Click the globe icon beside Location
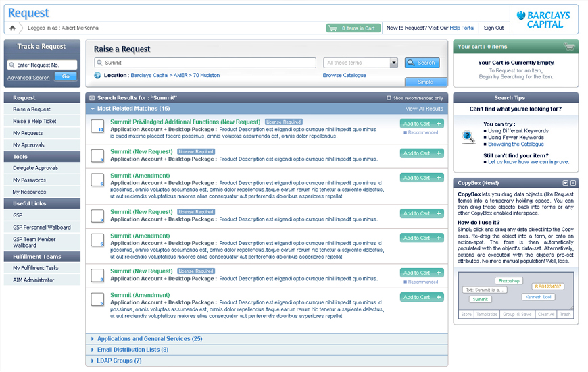 tap(98, 76)
